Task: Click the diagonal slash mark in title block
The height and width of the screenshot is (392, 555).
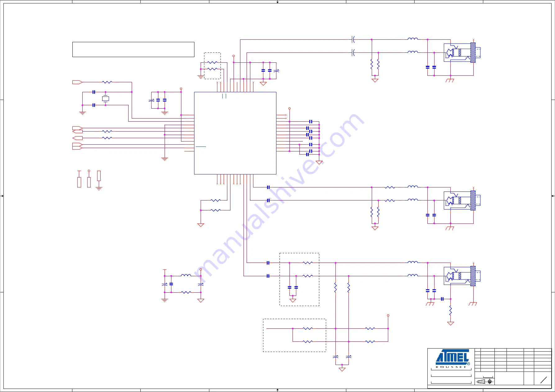Action: point(544,380)
